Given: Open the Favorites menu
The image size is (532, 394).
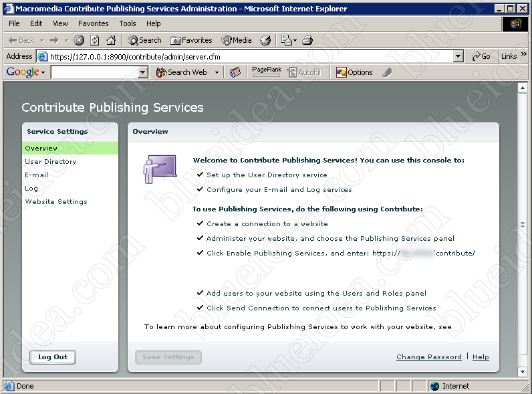Looking at the screenshot, I should click(x=94, y=23).
